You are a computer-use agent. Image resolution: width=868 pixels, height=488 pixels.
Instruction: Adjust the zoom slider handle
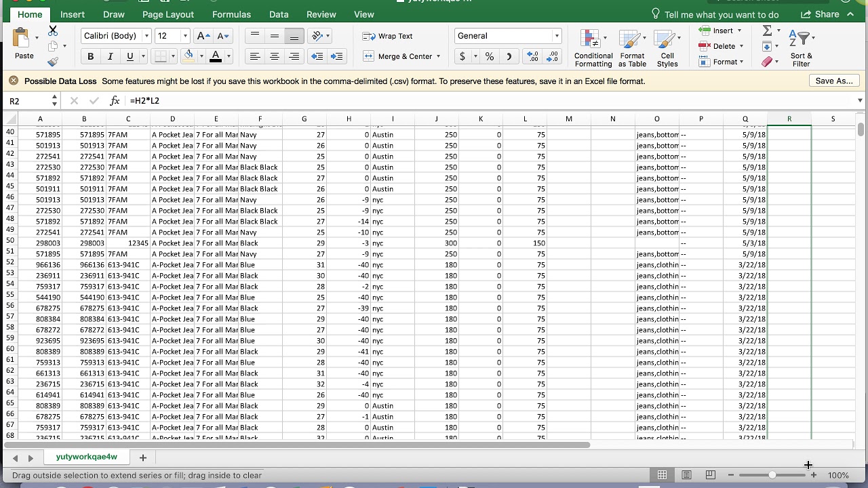[x=772, y=475]
